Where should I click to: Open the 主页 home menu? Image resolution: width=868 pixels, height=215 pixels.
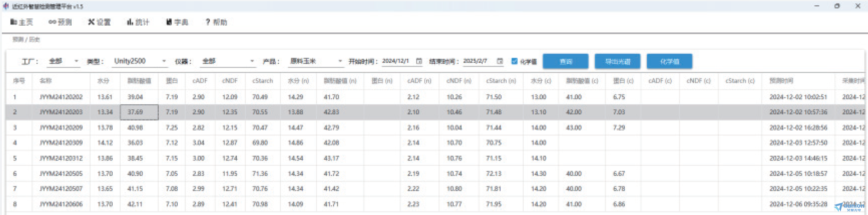pos(21,22)
